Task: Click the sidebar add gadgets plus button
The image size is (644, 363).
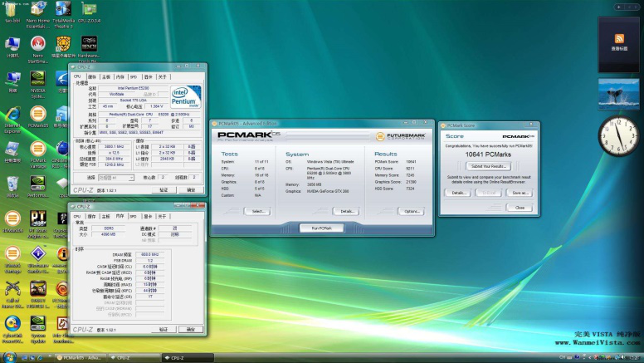Action: [x=619, y=7]
